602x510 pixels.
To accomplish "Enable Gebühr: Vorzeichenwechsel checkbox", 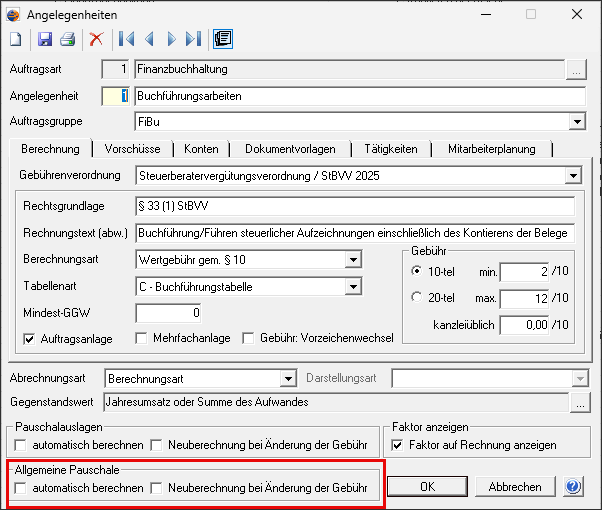I will point(248,338).
